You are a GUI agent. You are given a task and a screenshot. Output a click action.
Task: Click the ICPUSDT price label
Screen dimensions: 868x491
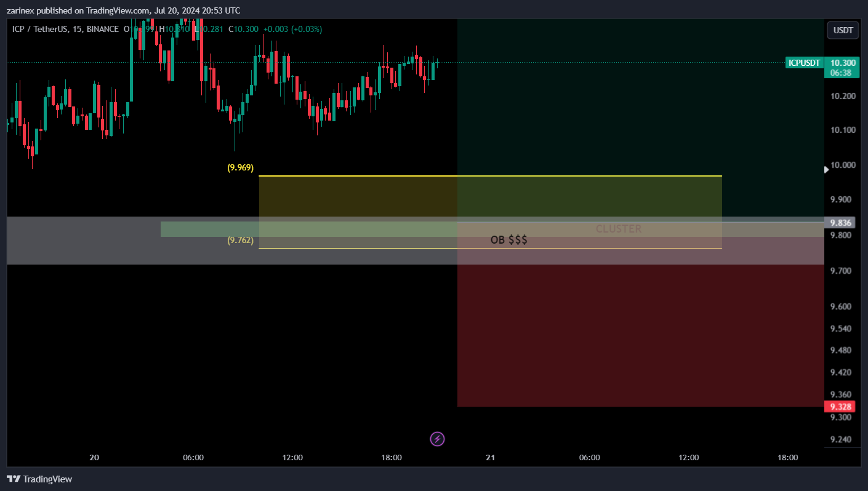pyautogui.click(x=805, y=63)
